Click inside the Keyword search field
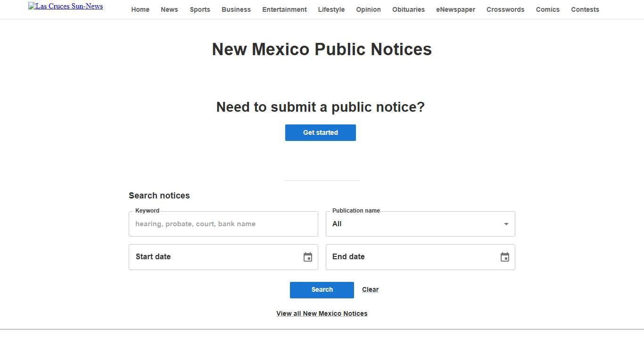 [223, 224]
